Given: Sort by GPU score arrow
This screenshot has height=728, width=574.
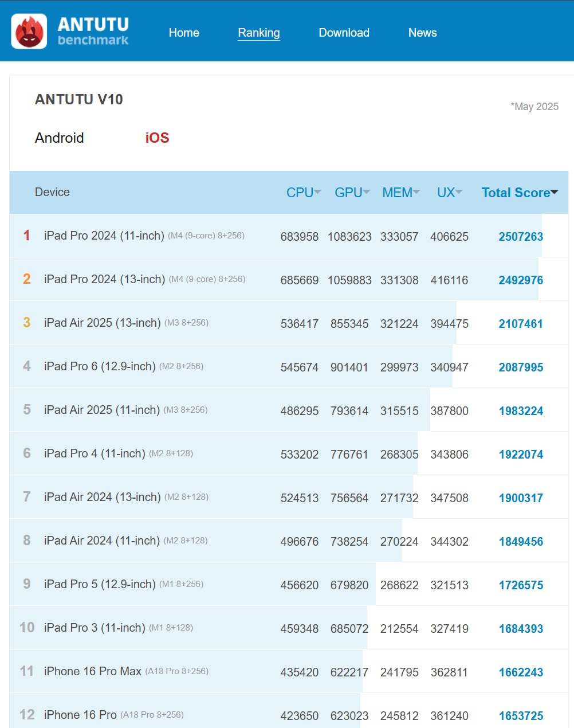Looking at the screenshot, I should pos(367,192).
